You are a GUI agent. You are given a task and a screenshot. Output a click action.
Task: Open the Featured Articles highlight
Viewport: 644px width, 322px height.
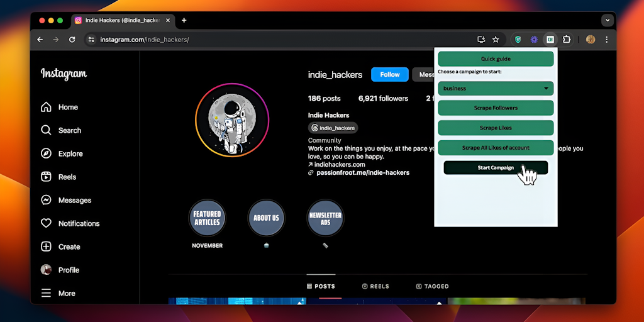(x=207, y=218)
